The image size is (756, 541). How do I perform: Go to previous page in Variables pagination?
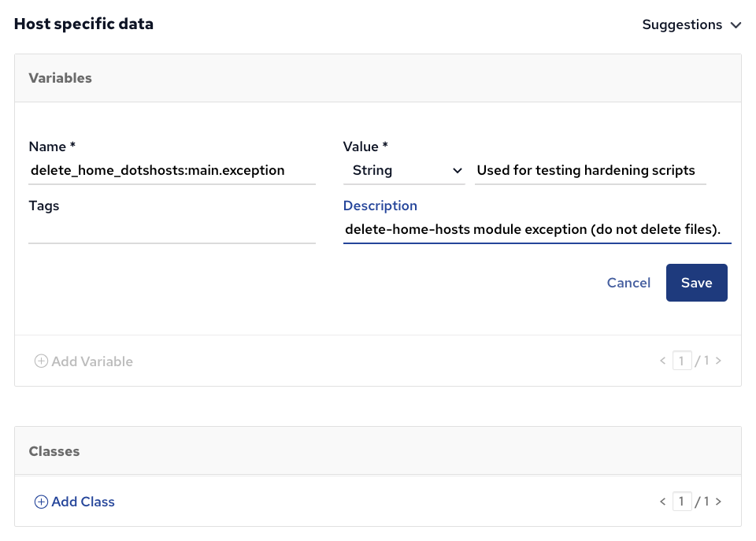click(x=663, y=361)
